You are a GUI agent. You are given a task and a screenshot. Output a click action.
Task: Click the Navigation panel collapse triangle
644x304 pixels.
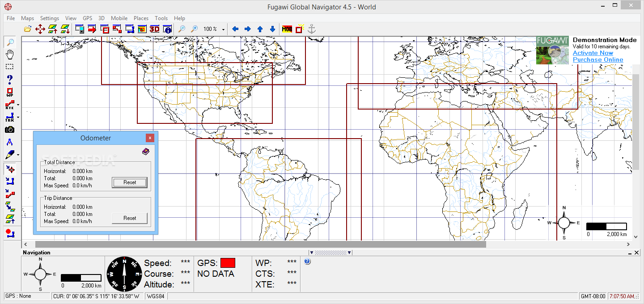point(312,253)
